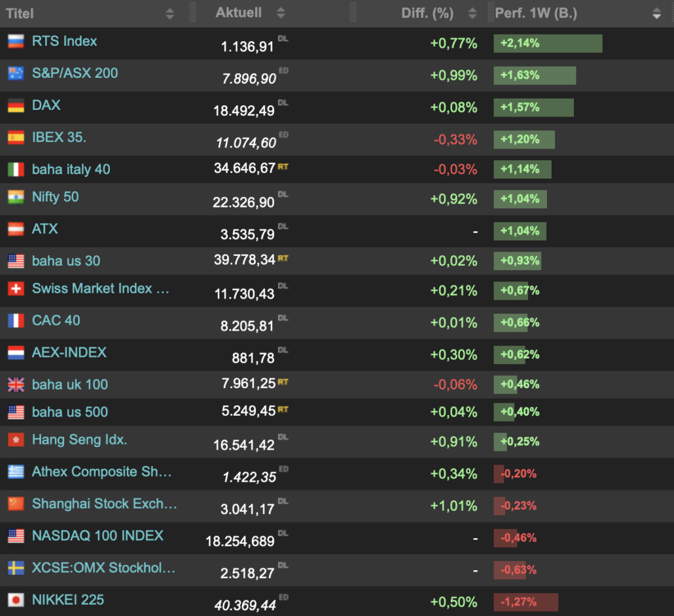Open the S&P/ASX 200 link
This screenshot has width=674, height=616.
pos(75,73)
